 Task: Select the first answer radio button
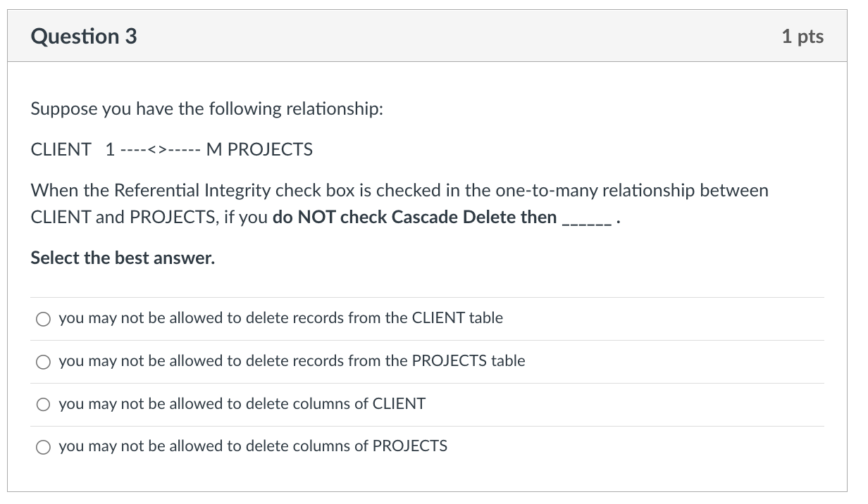[x=43, y=319]
